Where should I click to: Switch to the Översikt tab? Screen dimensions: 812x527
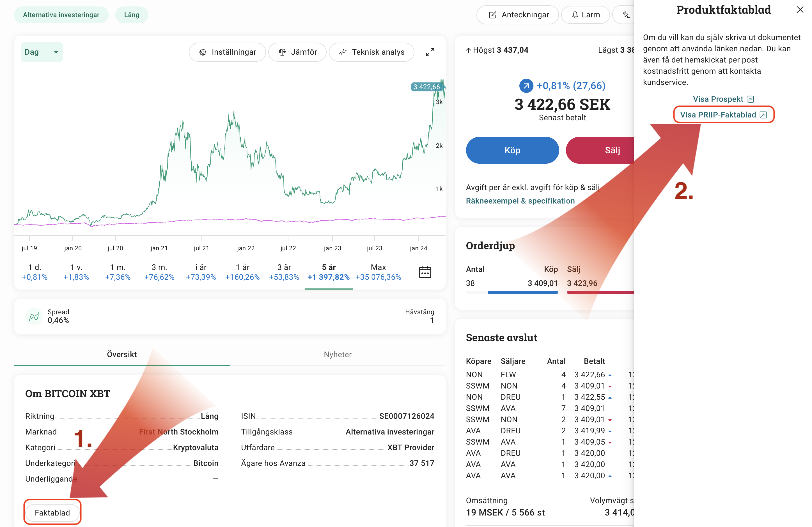(x=122, y=355)
